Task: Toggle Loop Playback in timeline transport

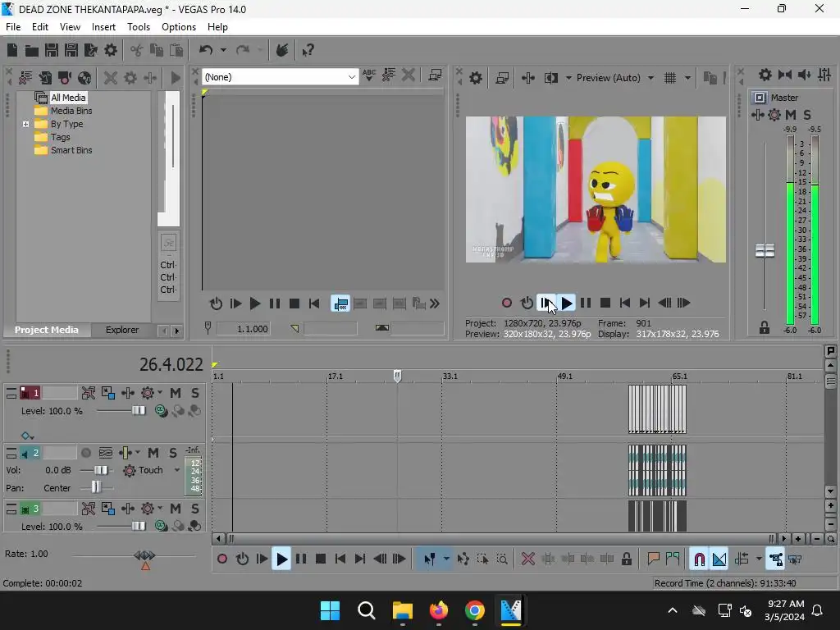Action: [242, 559]
